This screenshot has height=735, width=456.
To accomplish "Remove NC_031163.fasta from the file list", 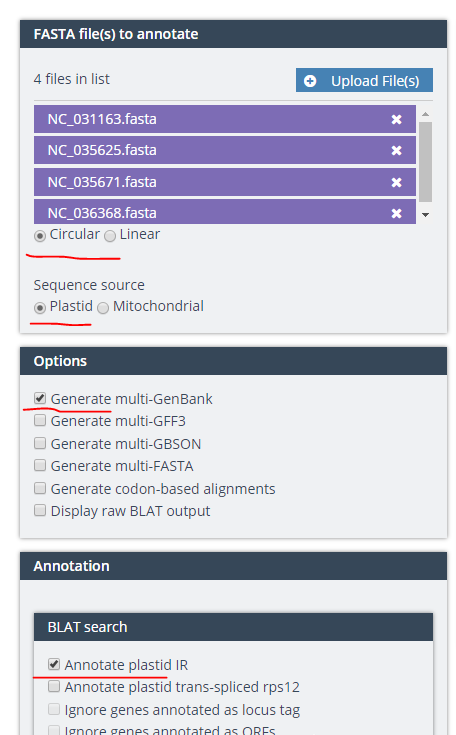I will coord(396,120).
